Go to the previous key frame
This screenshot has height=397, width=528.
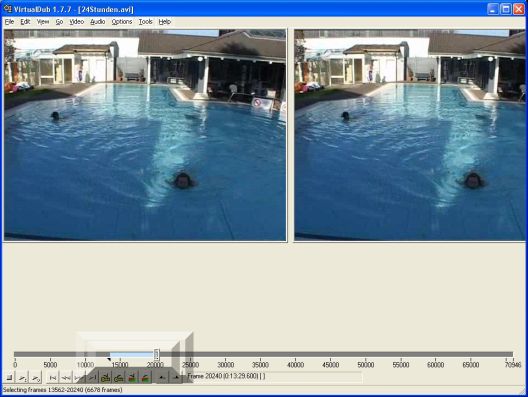[x=105, y=378]
